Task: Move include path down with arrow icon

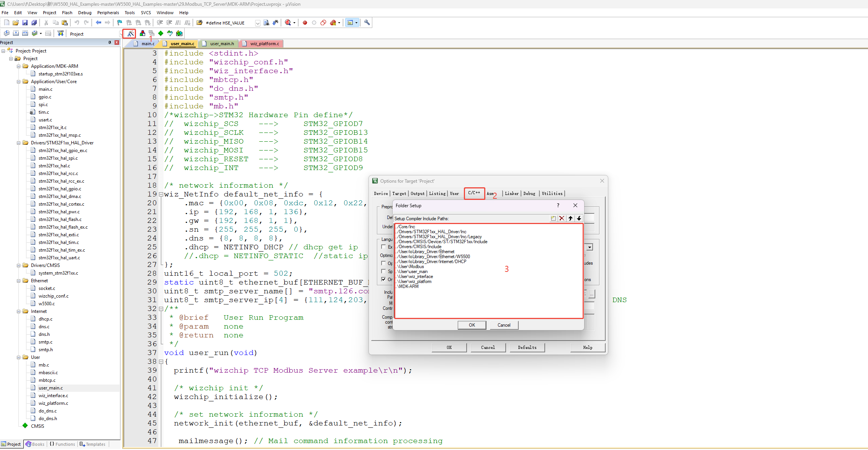Action: pyautogui.click(x=579, y=218)
